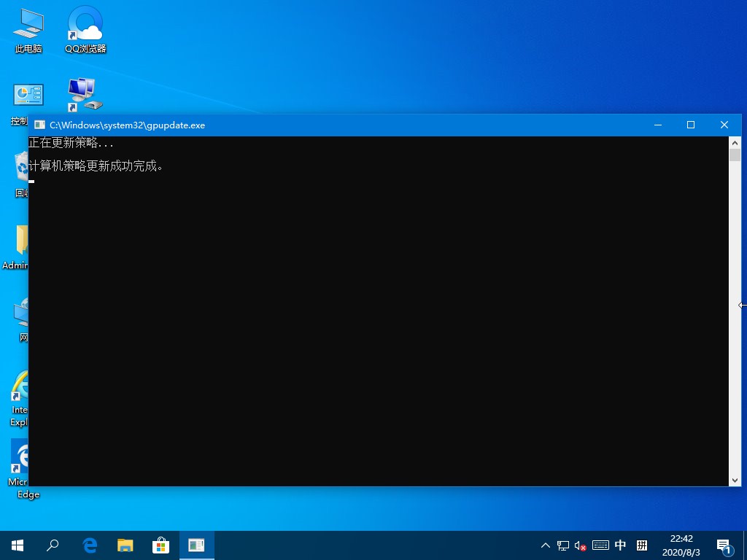Image resolution: width=747 pixels, height=560 pixels.
Task: Click the console window scrollbar down arrow
Action: click(735, 480)
